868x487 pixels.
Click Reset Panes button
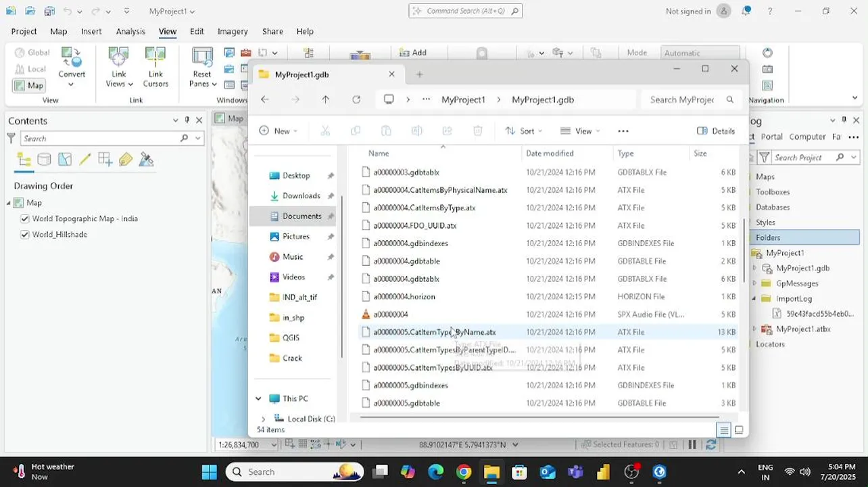pos(202,66)
